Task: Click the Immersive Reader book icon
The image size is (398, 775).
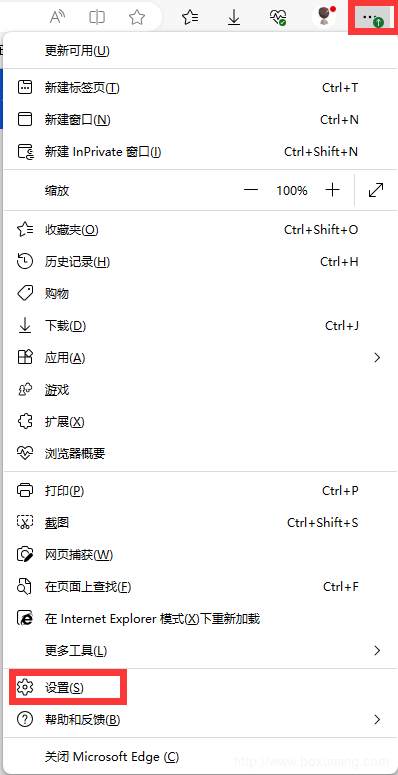Action: tap(97, 18)
